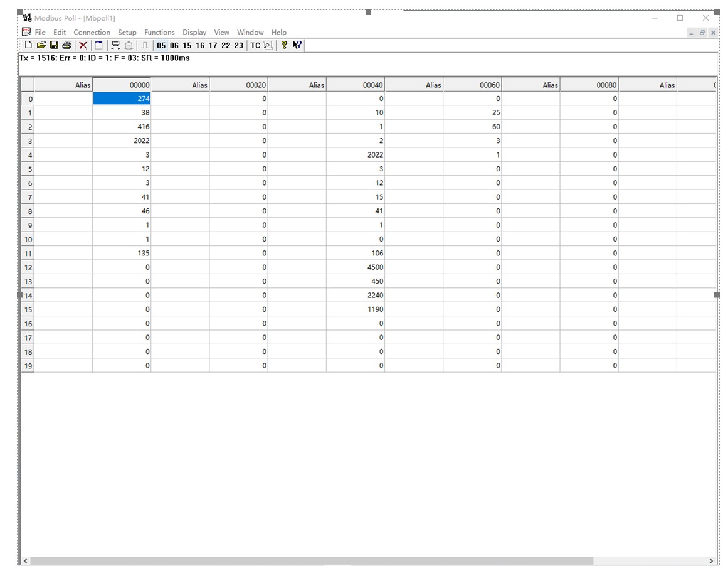Open the Edit menu
Screen dimensions: 728x566
(60, 32)
